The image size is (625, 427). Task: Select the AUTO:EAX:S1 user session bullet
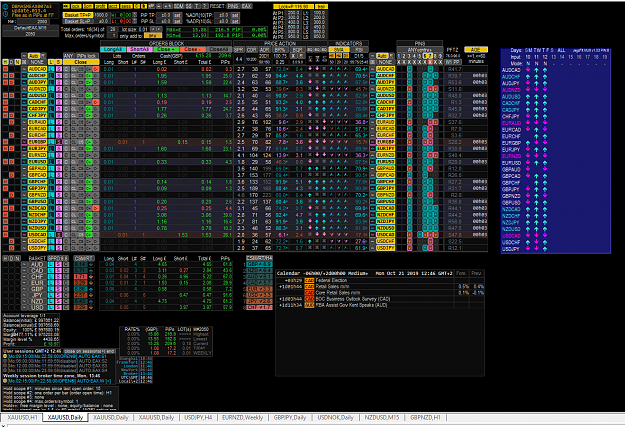[x=5, y=356]
